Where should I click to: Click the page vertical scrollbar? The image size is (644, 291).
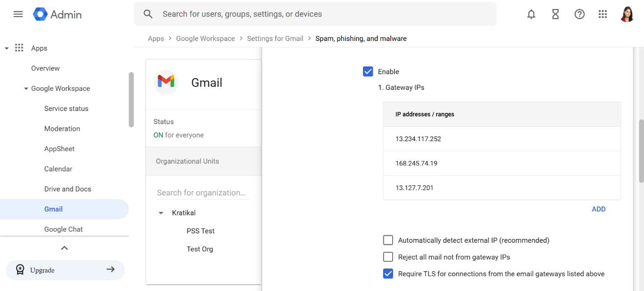coord(641,151)
